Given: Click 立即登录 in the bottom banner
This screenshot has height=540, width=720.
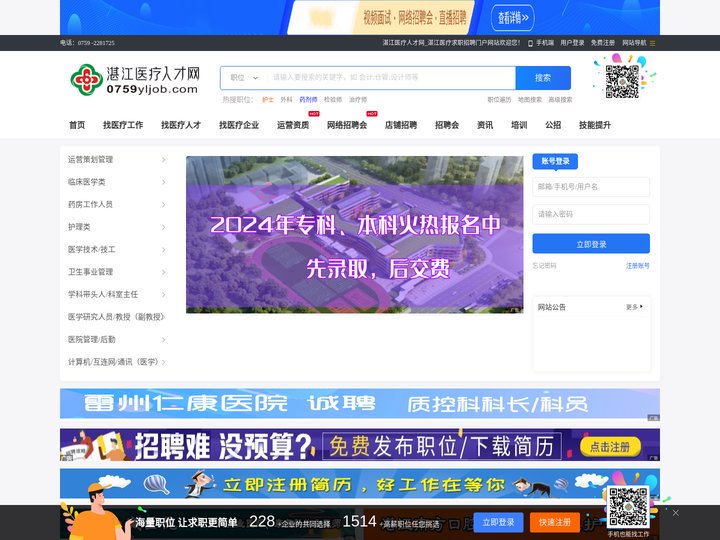Looking at the screenshot, I should tap(498, 523).
